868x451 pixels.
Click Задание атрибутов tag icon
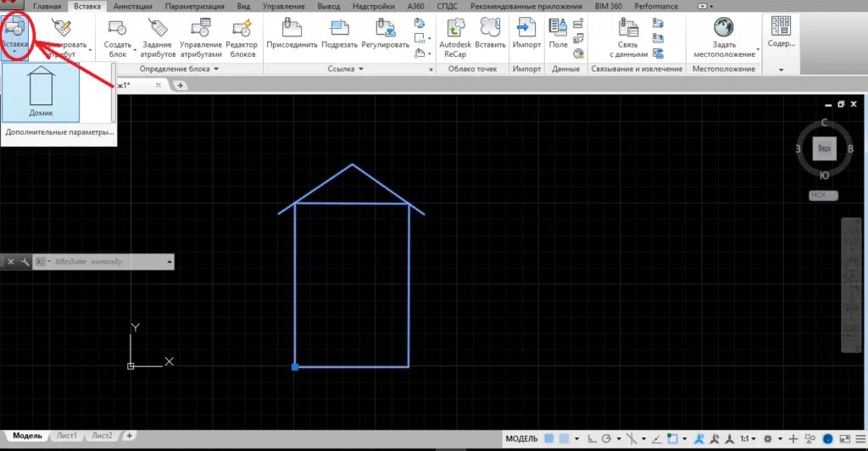[158, 28]
